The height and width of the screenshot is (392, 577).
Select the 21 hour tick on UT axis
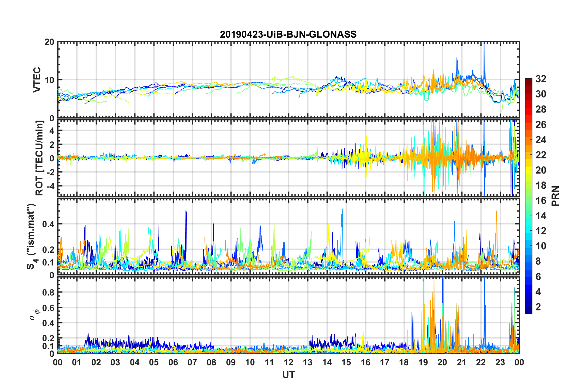click(462, 362)
